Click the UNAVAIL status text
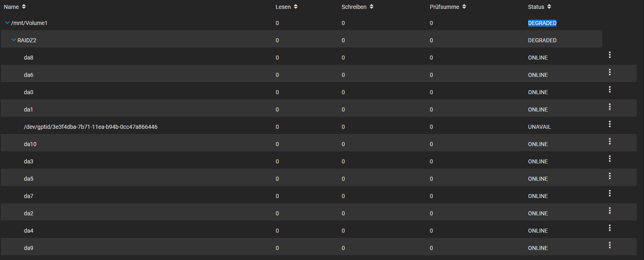 coord(539,127)
